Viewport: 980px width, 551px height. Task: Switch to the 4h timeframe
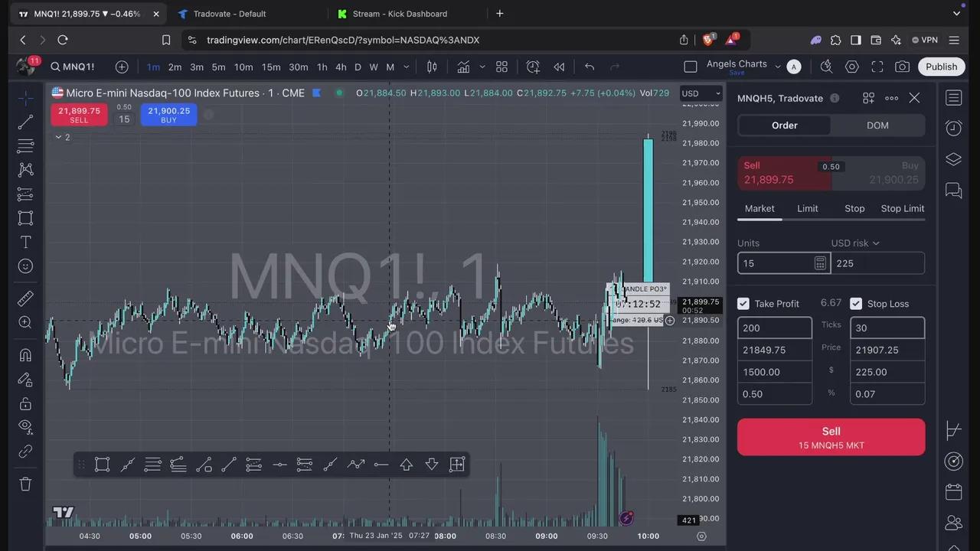[341, 67]
